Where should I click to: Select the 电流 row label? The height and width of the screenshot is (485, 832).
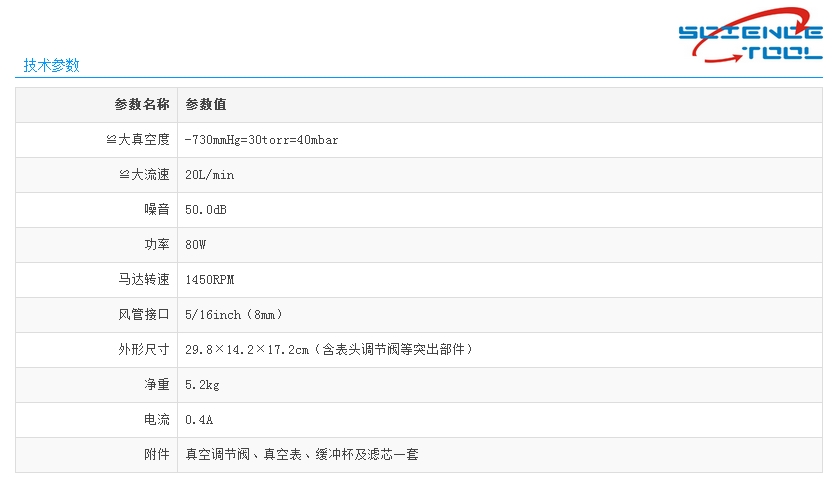[156, 420]
